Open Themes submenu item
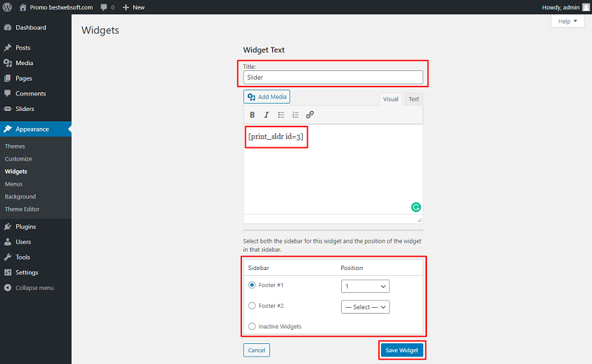The height and width of the screenshot is (364, 592). [15, 146]
